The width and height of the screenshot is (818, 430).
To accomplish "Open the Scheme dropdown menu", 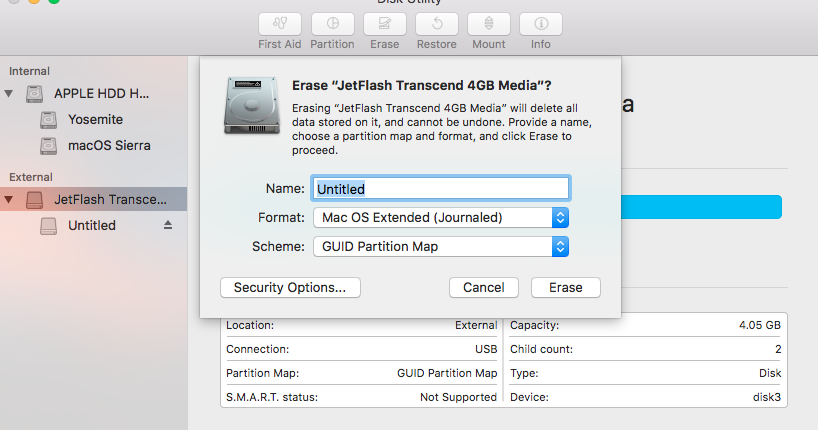I will pos(441,246).
